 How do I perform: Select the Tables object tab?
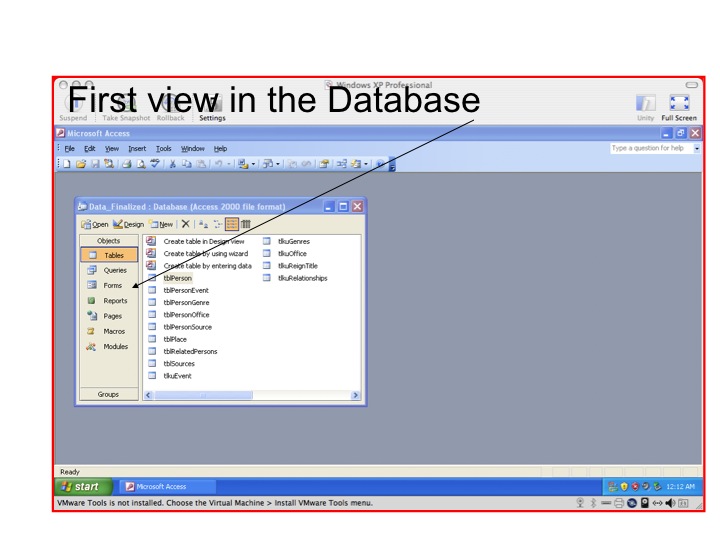(x=109, y=255)
